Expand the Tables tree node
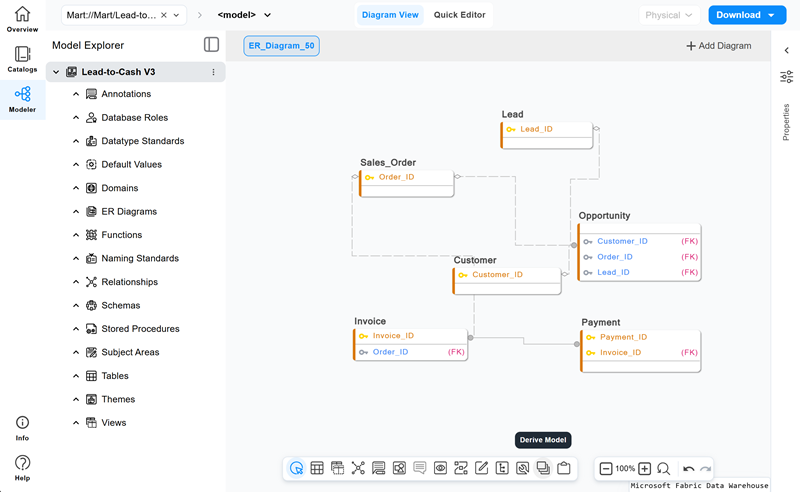 coord(76,376)
